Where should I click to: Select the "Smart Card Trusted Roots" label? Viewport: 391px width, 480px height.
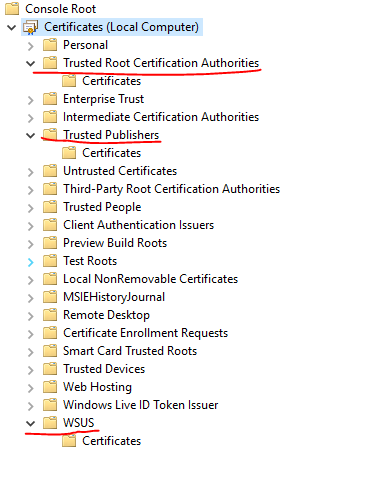coord(130,351)
